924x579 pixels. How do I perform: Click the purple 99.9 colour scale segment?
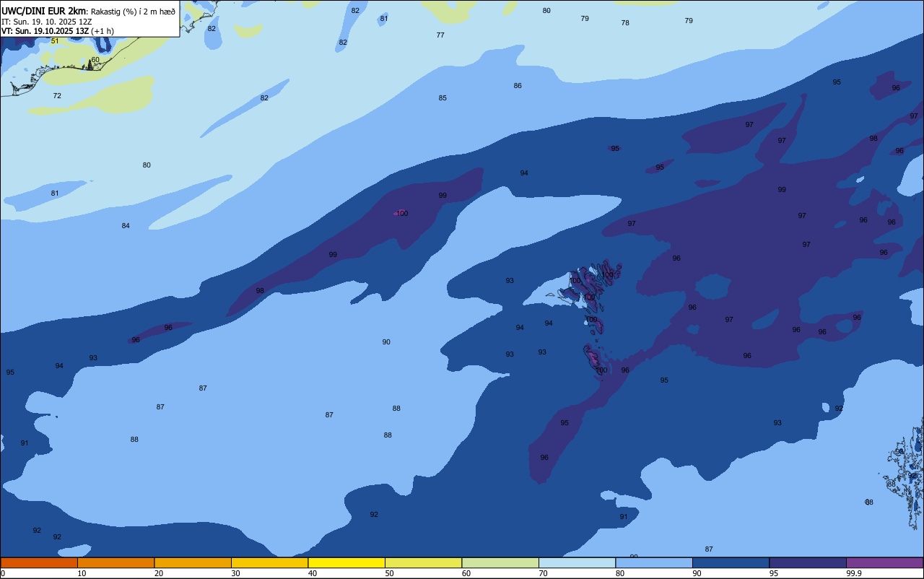[884, 562]
